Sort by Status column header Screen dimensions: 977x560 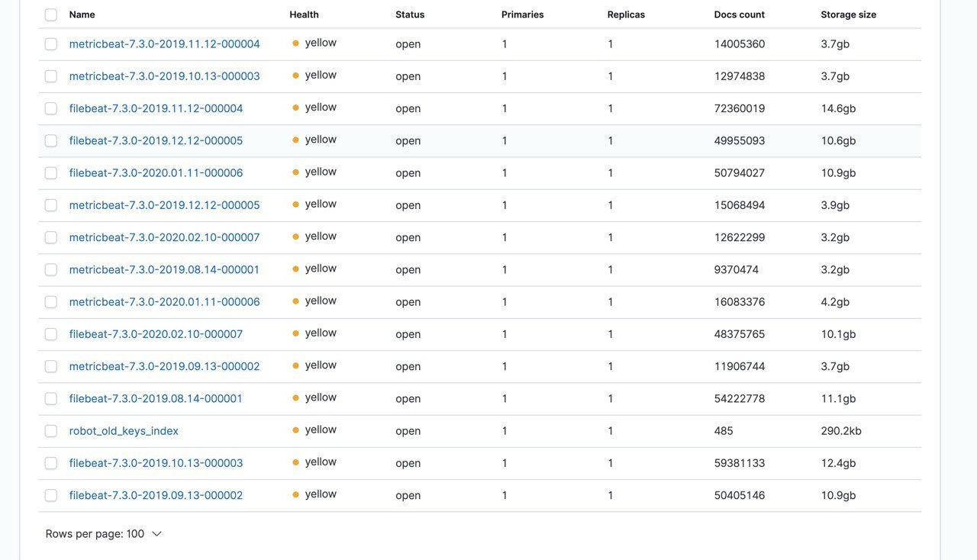[410, 14]
